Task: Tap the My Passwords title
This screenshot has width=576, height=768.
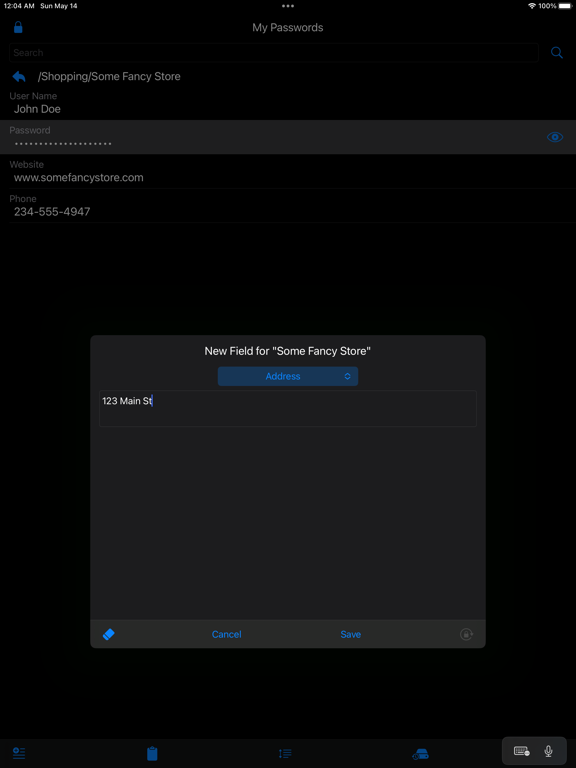Action: pos(288,27)
